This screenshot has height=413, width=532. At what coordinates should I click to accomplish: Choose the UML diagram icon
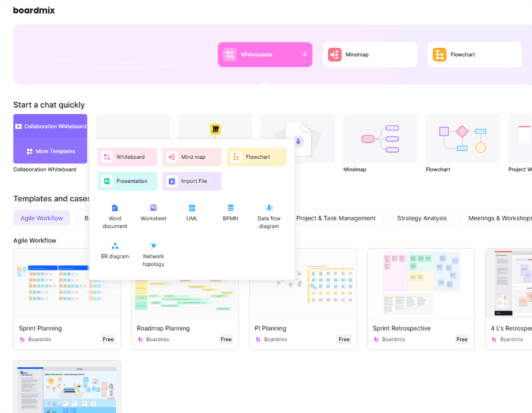192,209
